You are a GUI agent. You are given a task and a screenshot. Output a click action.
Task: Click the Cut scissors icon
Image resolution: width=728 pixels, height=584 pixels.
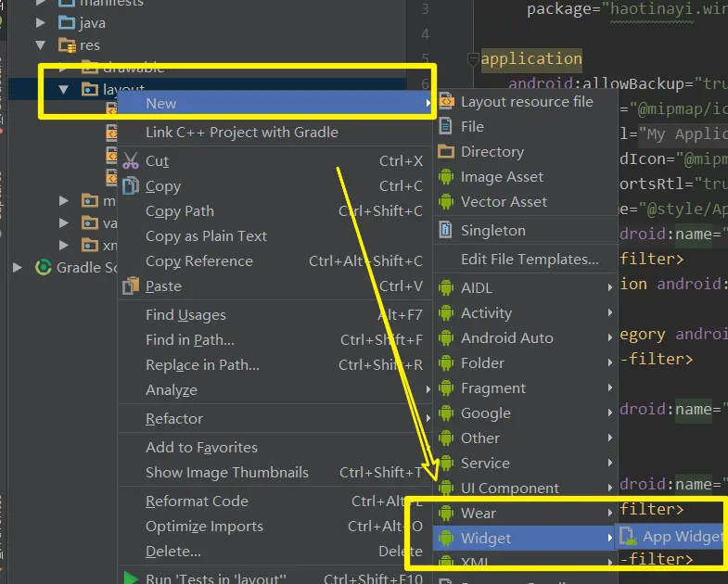[131, 160]
